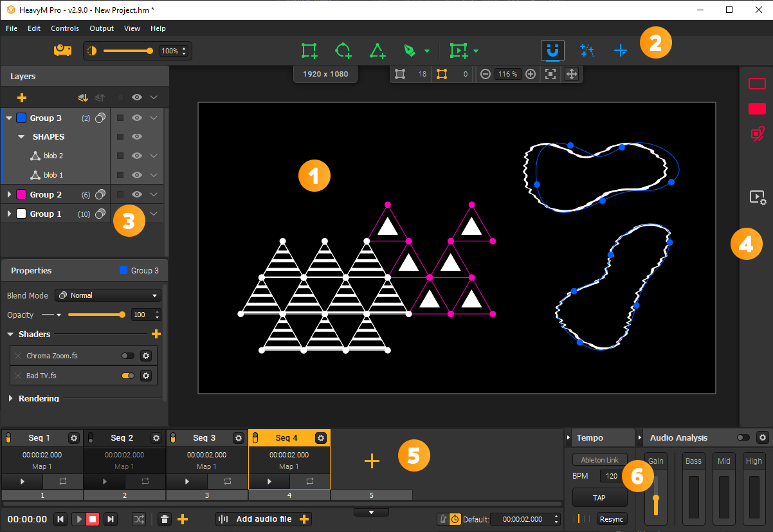Remove the Chroma Zoom.fs shader

coord(18,356)
